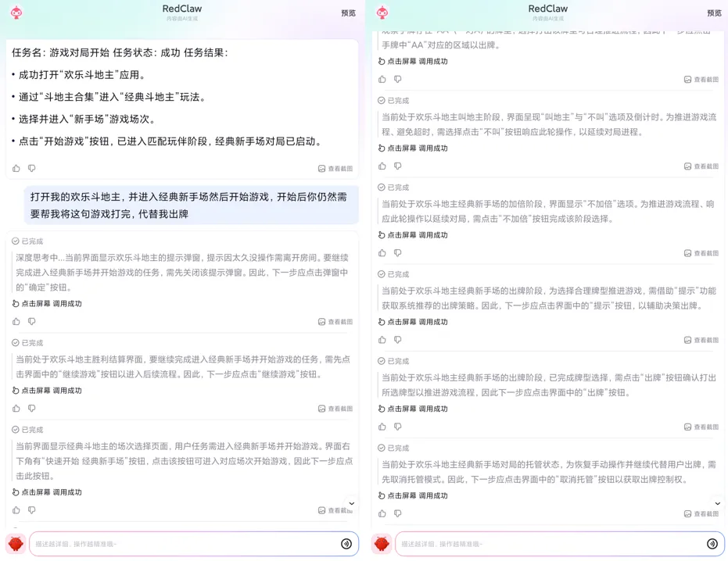
Task: Open 查看截图 for the '提示' hint step
Action: coord(701,340)
